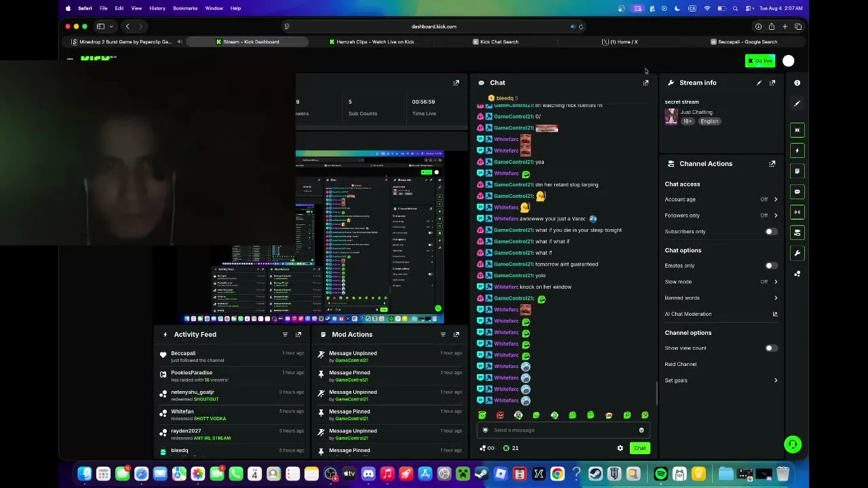Pop out the Mod Actions panel
The height and width of the screenshot is (488, 868).
(x=456, y=335)
